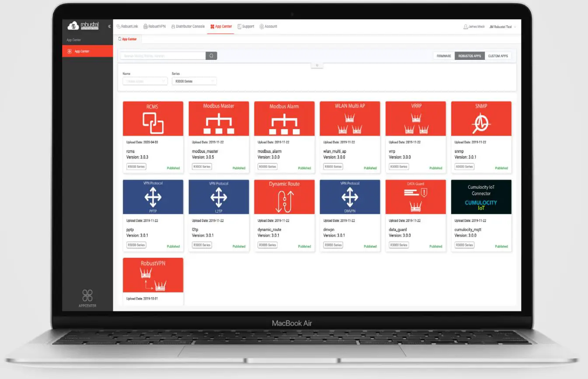
Task: Click the wlan_multi_ap app name
Action: (334, 151)
